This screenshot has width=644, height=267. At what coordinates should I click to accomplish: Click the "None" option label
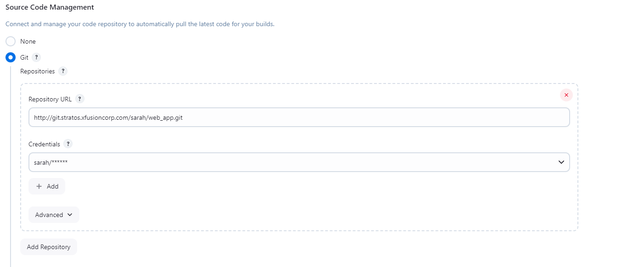[x=28, y=41]
